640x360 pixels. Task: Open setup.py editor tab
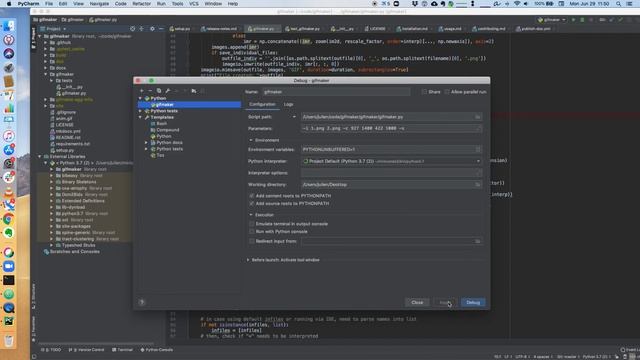pyautogui.click(x=180, y=29)
